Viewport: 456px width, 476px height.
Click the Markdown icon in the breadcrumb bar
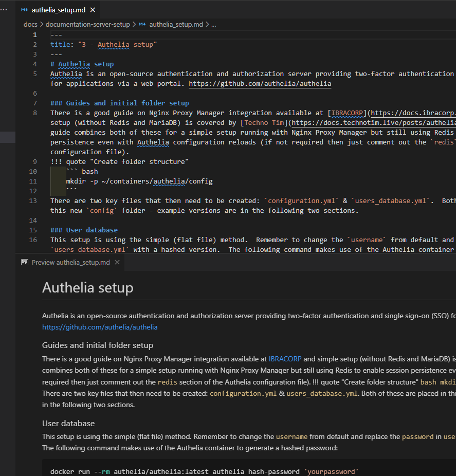[142, 24]
